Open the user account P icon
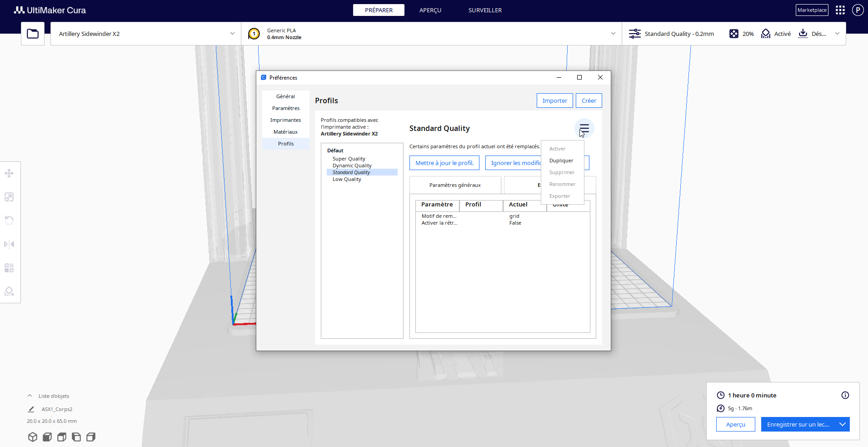The height and width of the screenshot is (447, 868). pyautogui.click(x=858, y=10)
